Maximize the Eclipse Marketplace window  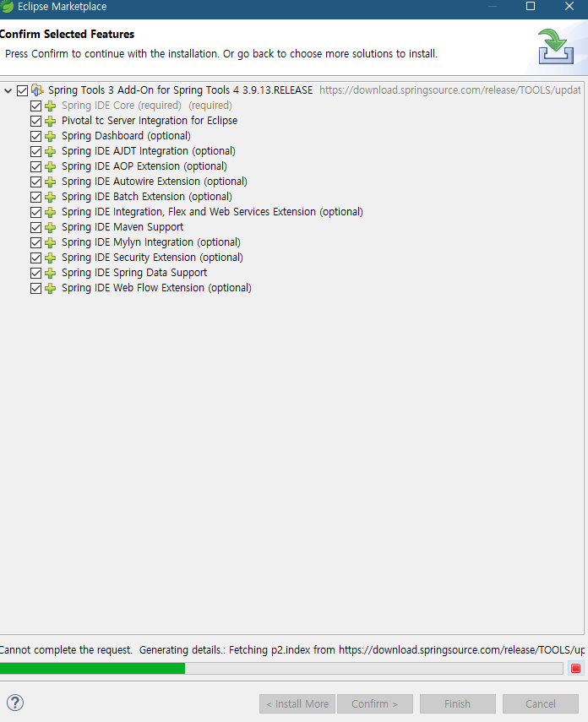531,7
